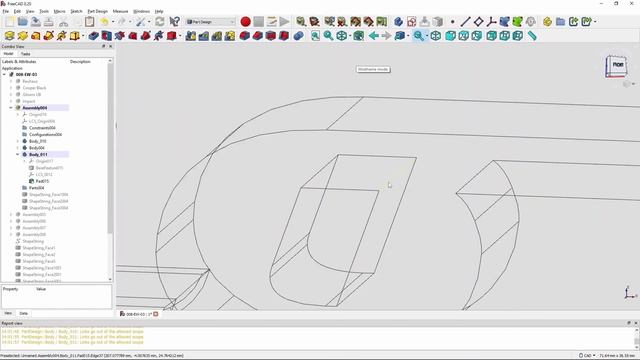Open the Measure menu
Screen dimensions: 640x360
[x=120, y=11]
